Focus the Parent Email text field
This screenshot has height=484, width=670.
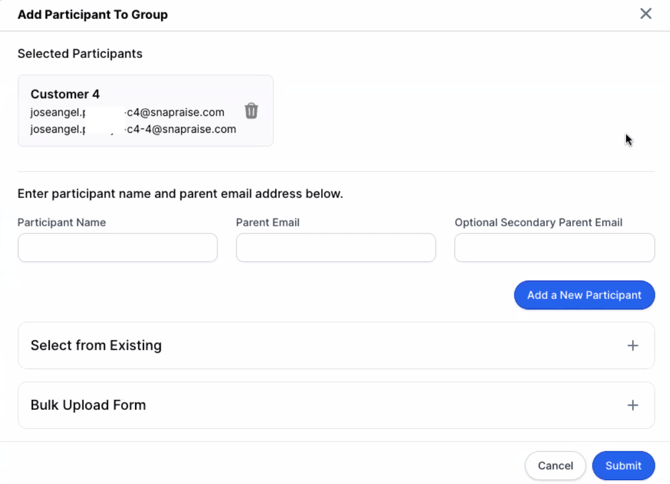tap(335, 248)
